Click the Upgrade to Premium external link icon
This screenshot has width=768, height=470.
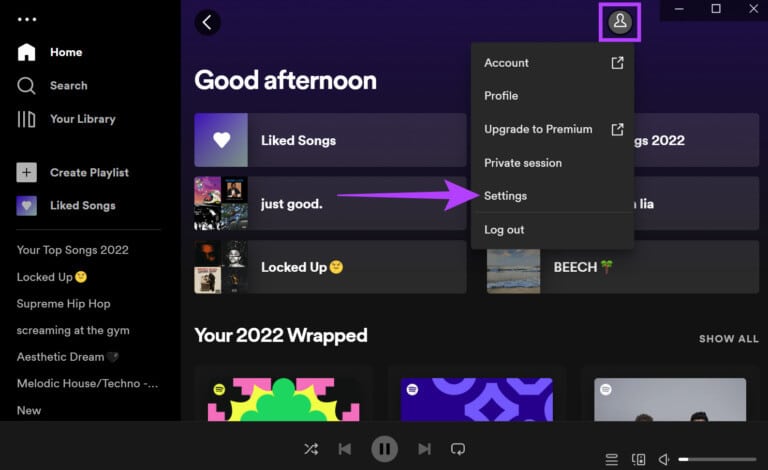(x=617, y=129)
